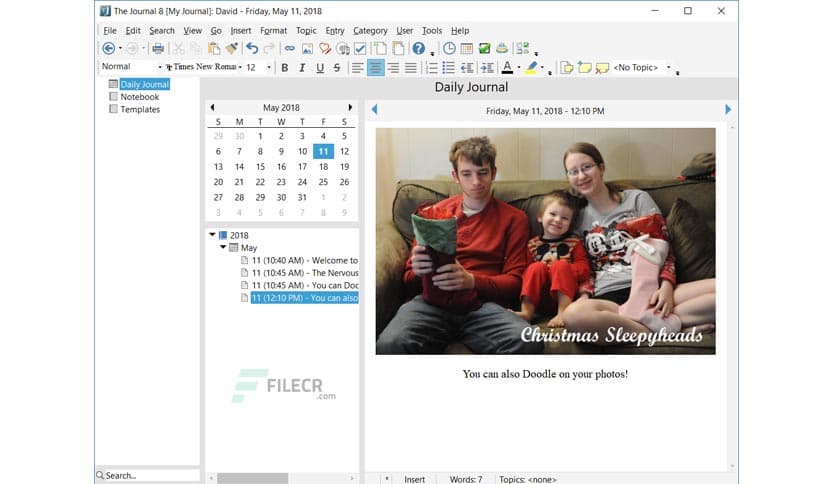Select May 12 in the calendar
Viewport: 836px width, 484px height.
pyautogui.click(x=344, y=151)
